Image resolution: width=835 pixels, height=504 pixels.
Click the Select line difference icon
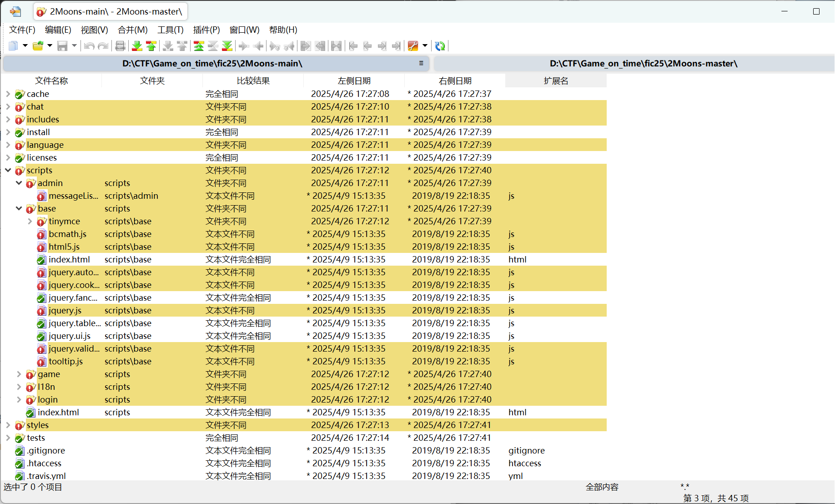120,46
